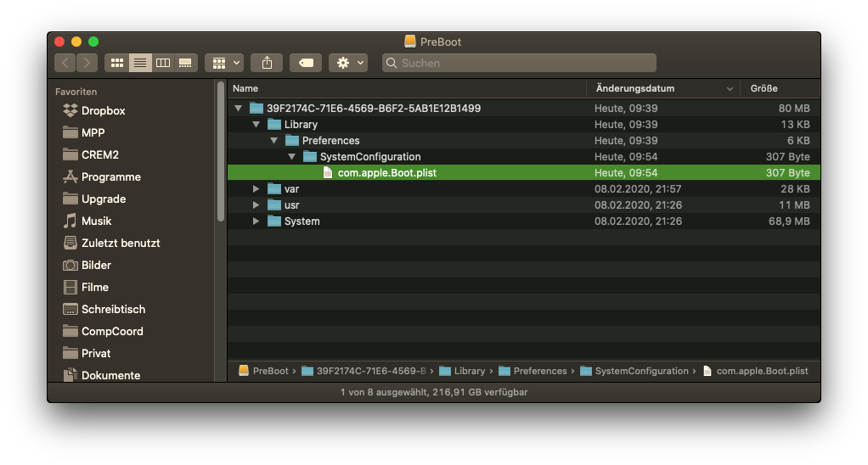
Task: Open the gear action menu
Action: 348,63
